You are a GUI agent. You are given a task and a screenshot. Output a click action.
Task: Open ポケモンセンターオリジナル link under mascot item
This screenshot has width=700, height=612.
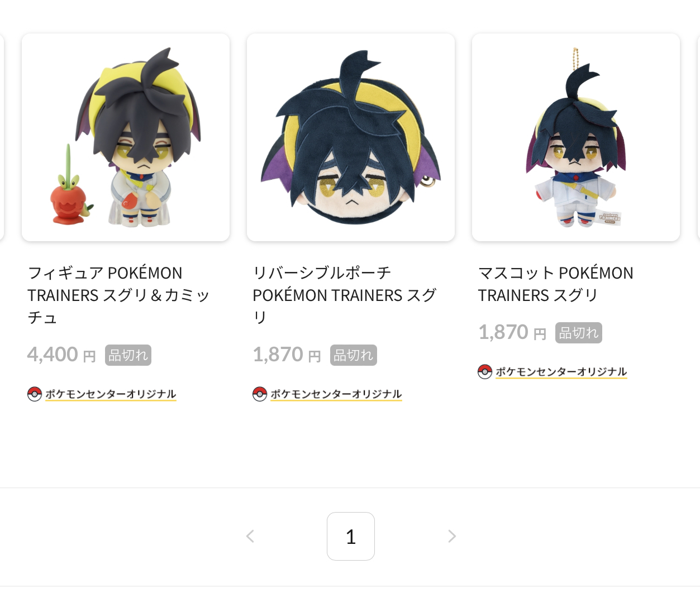(x=561, y=372)
